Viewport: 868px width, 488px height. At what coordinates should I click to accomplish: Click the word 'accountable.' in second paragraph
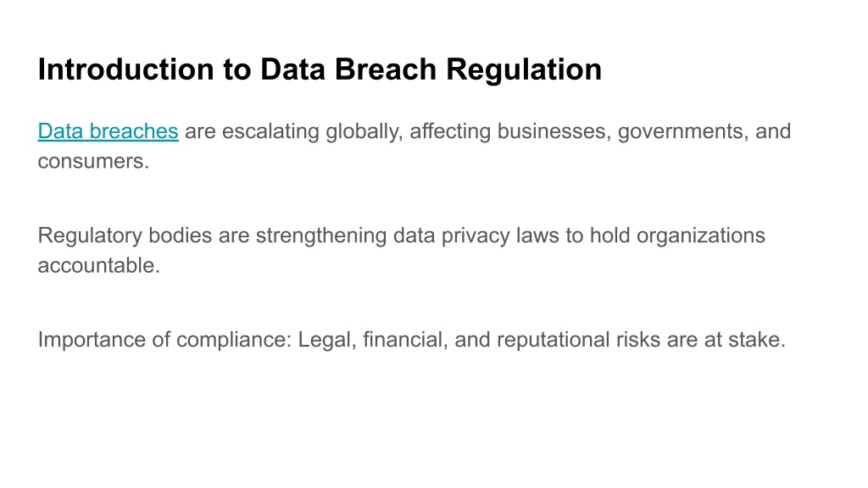click(x=99, y=265)
